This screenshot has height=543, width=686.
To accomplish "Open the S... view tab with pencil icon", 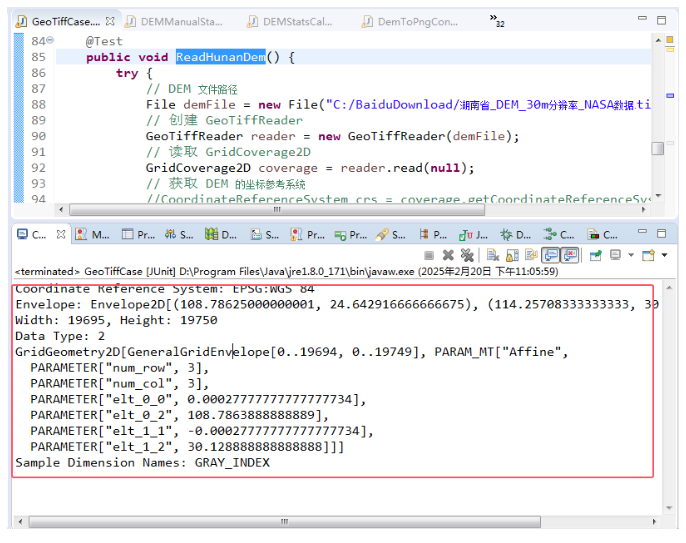I will coord(391,235).
